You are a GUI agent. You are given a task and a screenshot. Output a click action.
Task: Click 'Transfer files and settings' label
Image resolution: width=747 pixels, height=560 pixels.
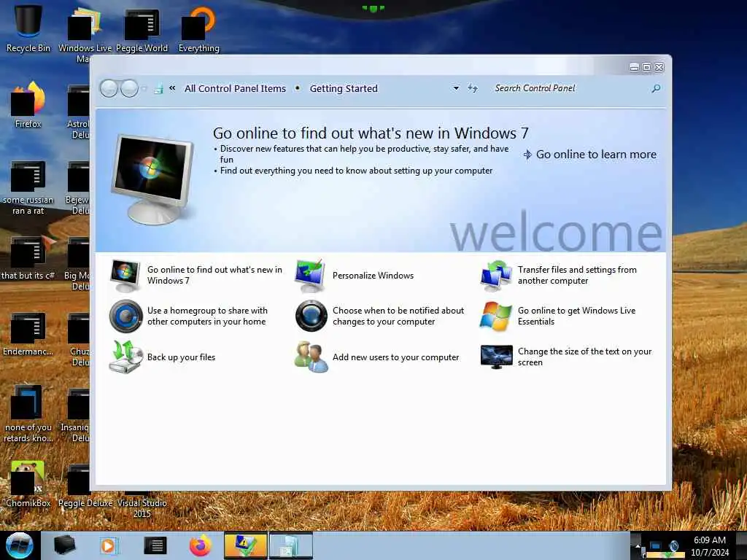tap(577, 275)
